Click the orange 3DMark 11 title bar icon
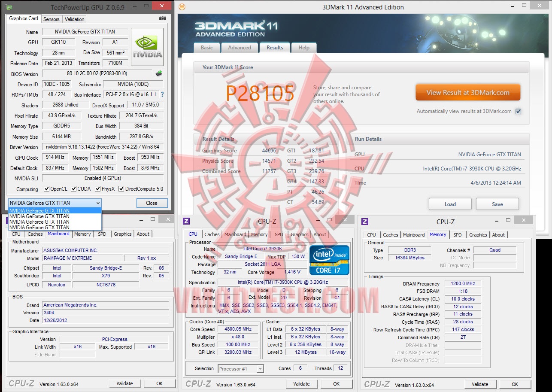The width and height of the screenshot is (552, 392). [182, 7]
